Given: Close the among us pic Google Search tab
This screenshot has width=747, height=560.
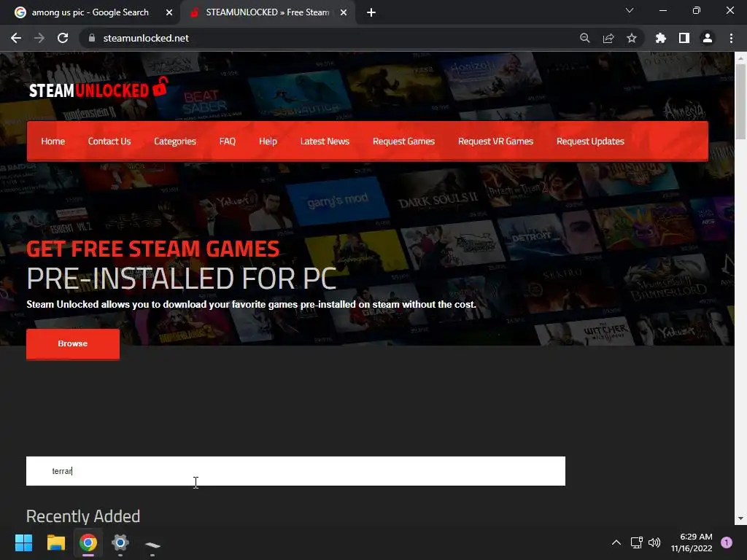Looking at the screenshot, I should tap(169, 12).
